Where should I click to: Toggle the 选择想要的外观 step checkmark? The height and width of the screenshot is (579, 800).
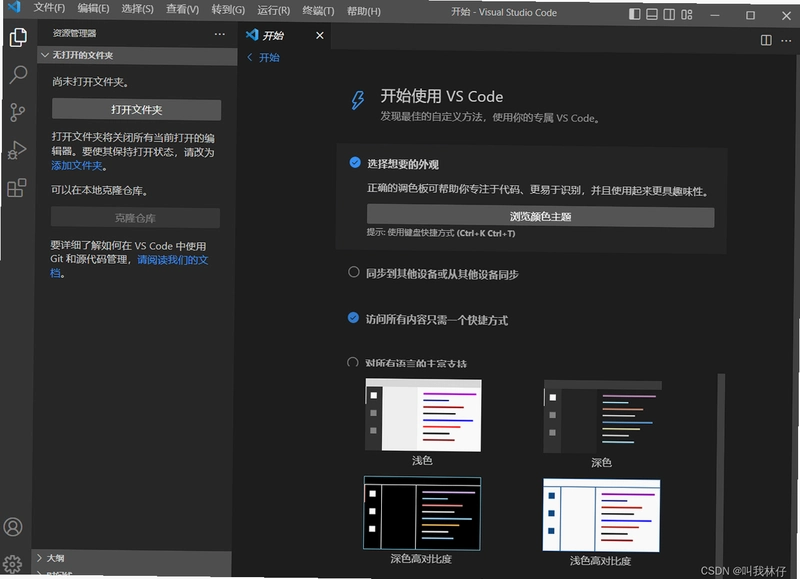pyautogui.click(x=355, y=162)
